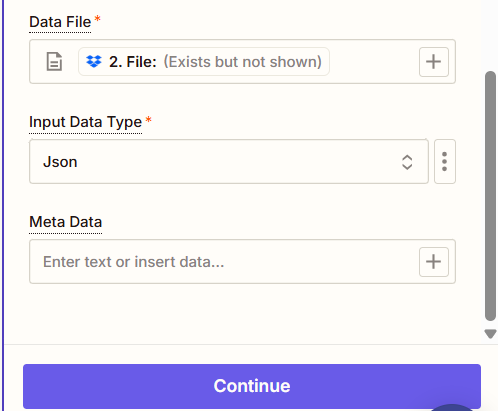Click the vertical scrollbar thumb
This screenshot has width=498, height=411.
(490, 196)
